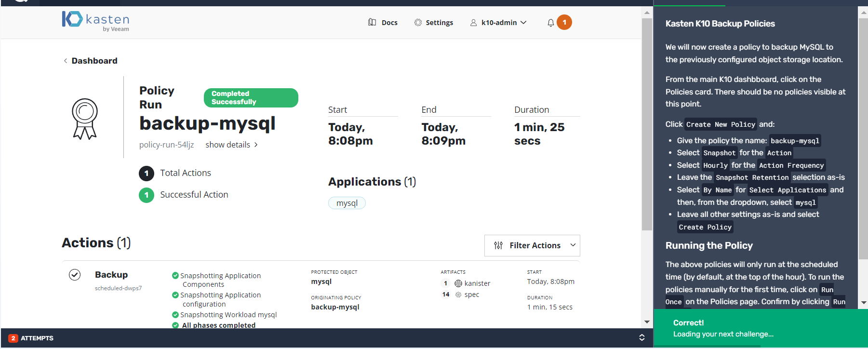Open the notifications bell
Image resolution: width=868 pixels, height=349 pixels.
pos(550,23)
